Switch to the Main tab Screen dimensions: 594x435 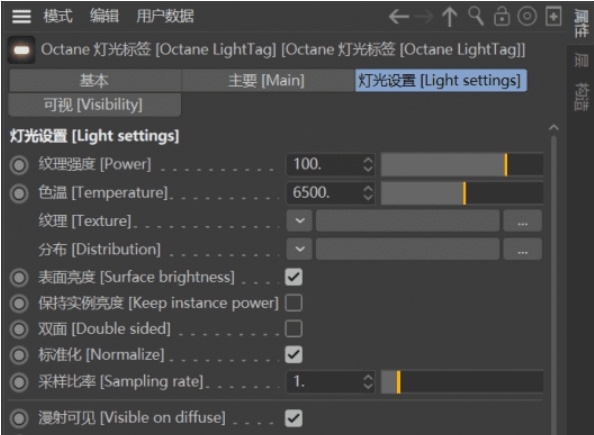266,80
